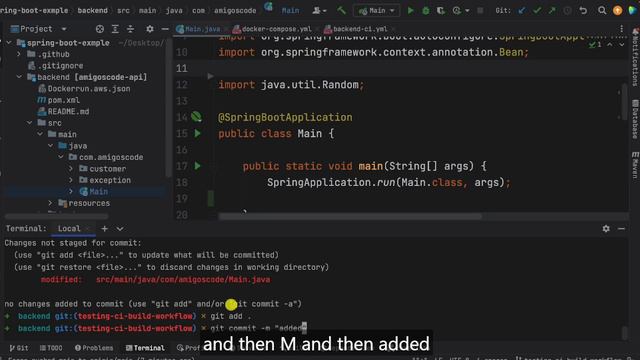Click in terminal command input line
The image size is (640, 360).
pos(258,328)
